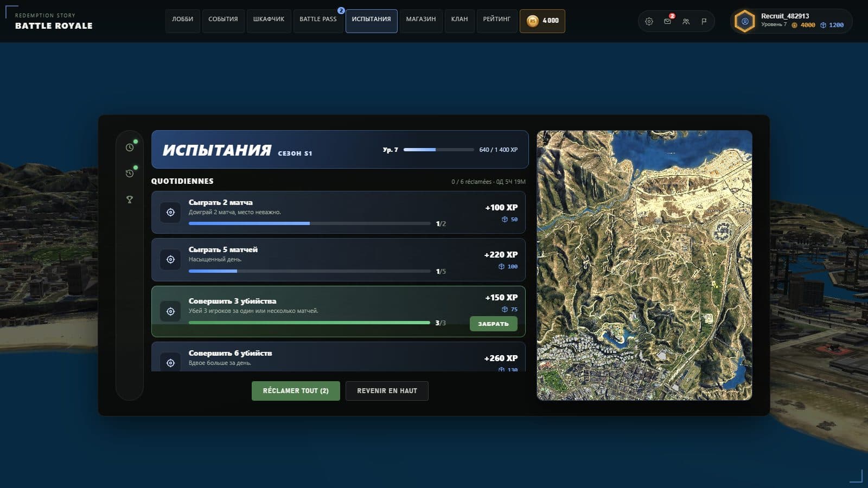Open the friends list icon

click(x=686, y=21)
